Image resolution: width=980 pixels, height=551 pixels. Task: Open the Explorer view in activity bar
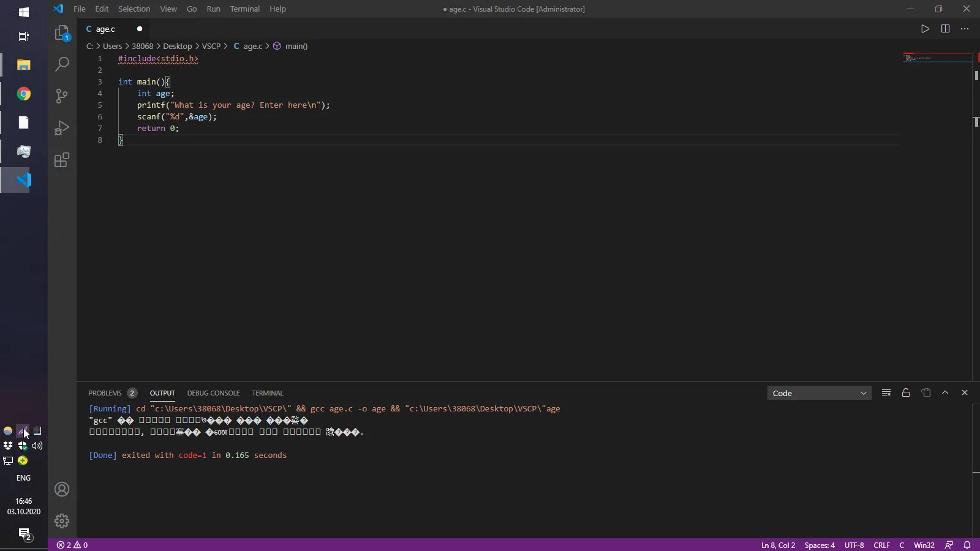(x=62, y=33)
